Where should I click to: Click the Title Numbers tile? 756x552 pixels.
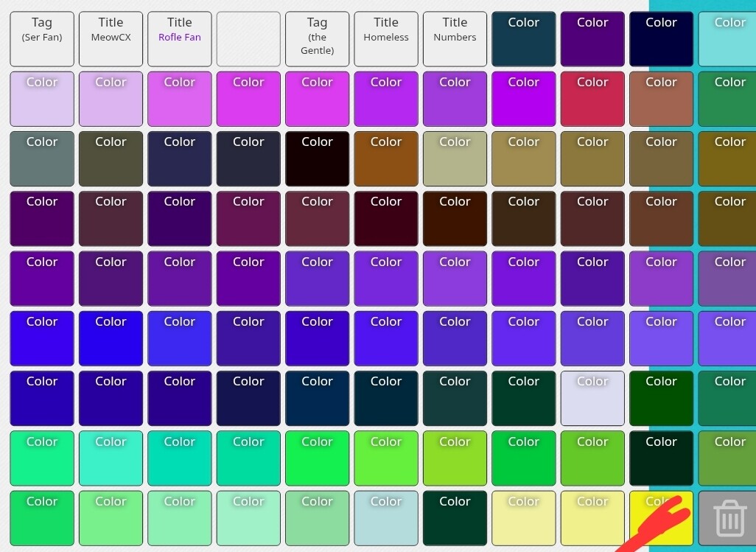point(455,39)
